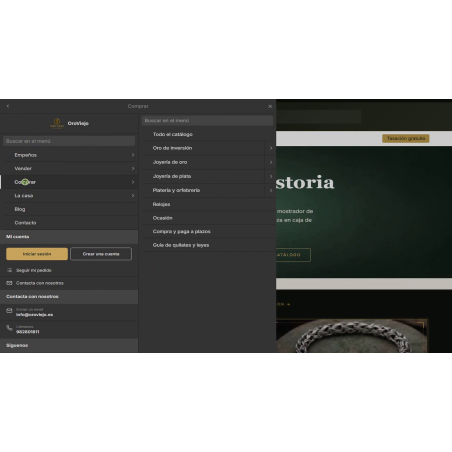Image resolution: width=452 pixels, height=452 pixels.
Task: Open Todo el catálogo
Action: point(173,134)
